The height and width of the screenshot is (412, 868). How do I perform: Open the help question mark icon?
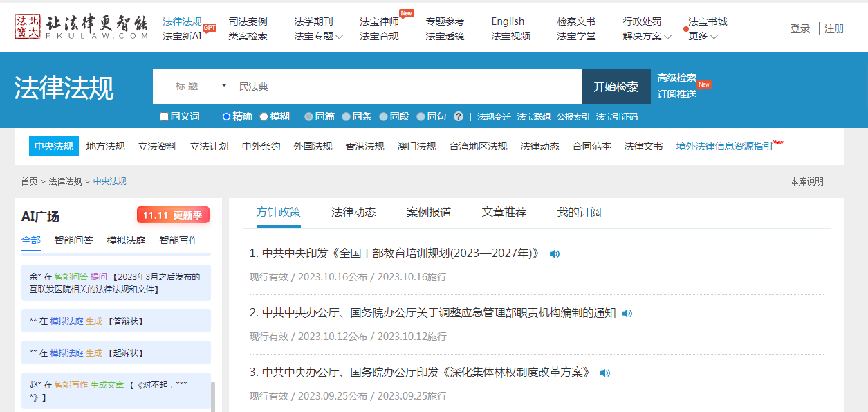[x=459, y=116]
